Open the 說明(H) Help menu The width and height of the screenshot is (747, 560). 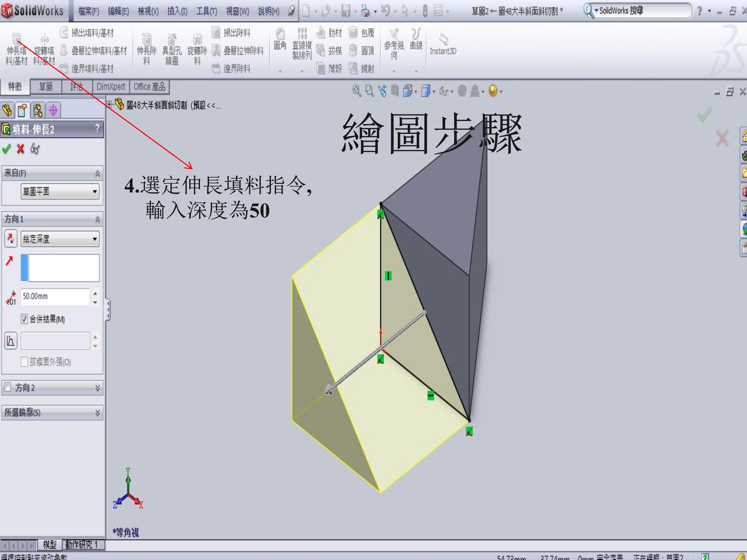tap(269, 12)
